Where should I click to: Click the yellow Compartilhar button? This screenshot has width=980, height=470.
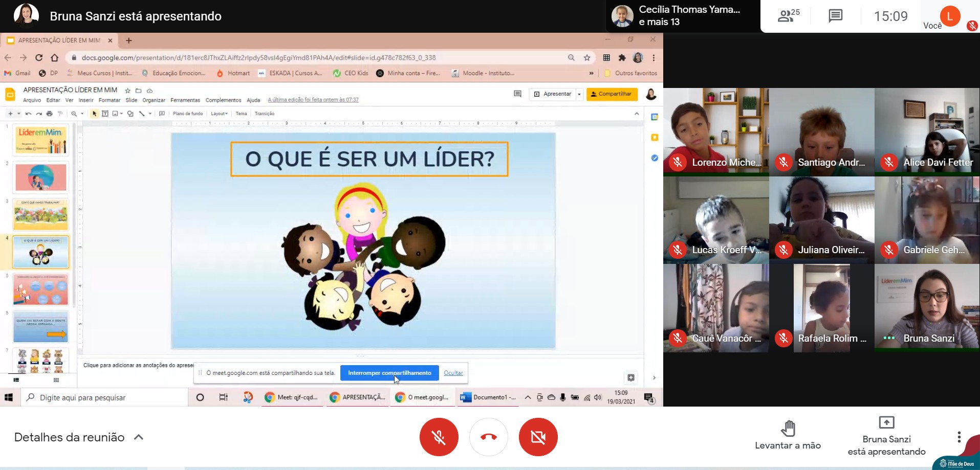(x=612, y=94)
